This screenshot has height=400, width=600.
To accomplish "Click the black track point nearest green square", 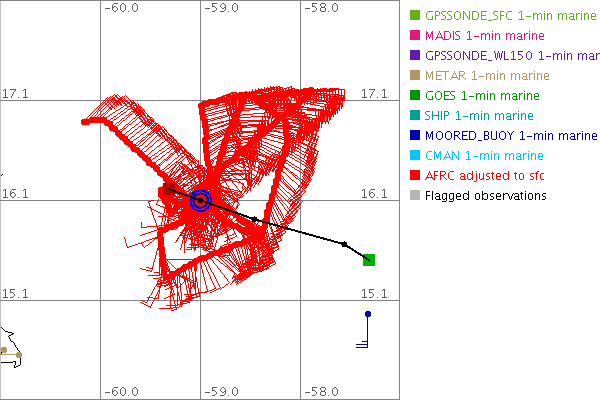I will [x=344, y=244].
